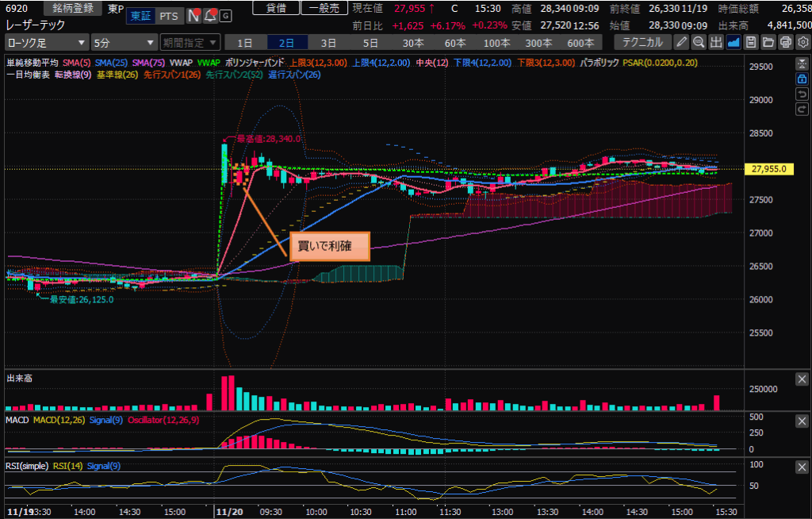812x519 pixels.
Task: Expand the 5分 interval dropdown
Action: pyautogui.click(x=124, y=42)
